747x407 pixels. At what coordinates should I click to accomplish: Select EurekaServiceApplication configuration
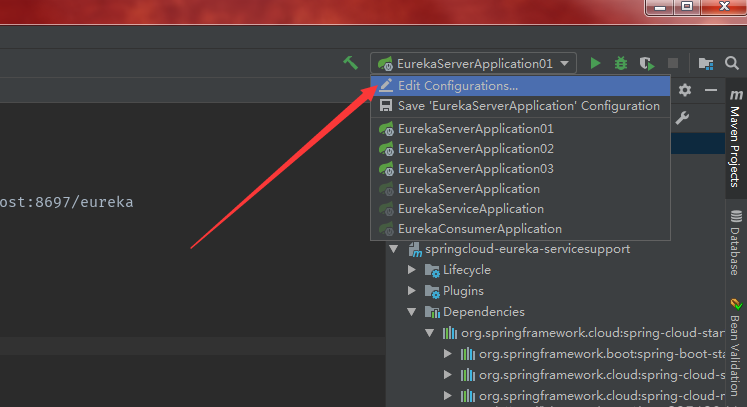(520, 209)
